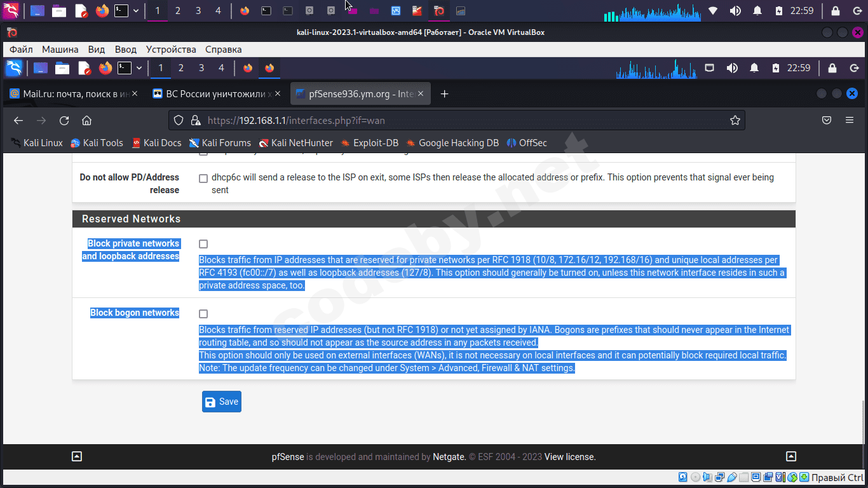Click VirtualBox network adapters status icon
The image size is (868, 488).
coord(719,477)
